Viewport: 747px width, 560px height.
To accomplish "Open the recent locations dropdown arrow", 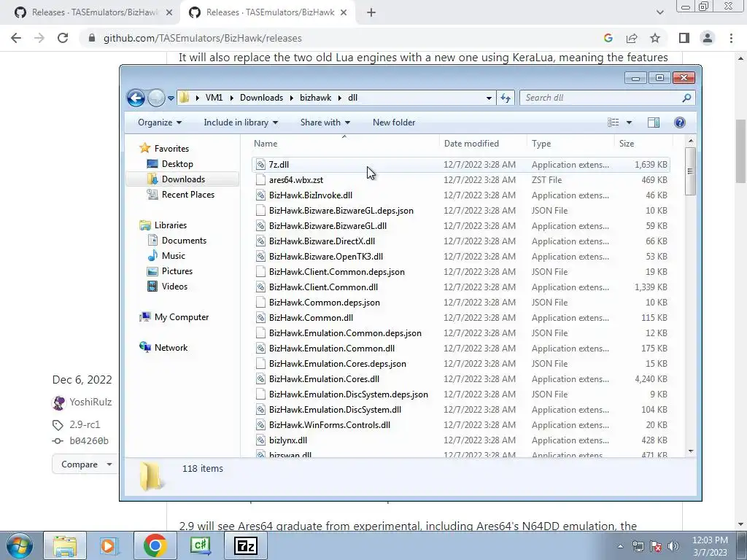I will pos(171,98).
